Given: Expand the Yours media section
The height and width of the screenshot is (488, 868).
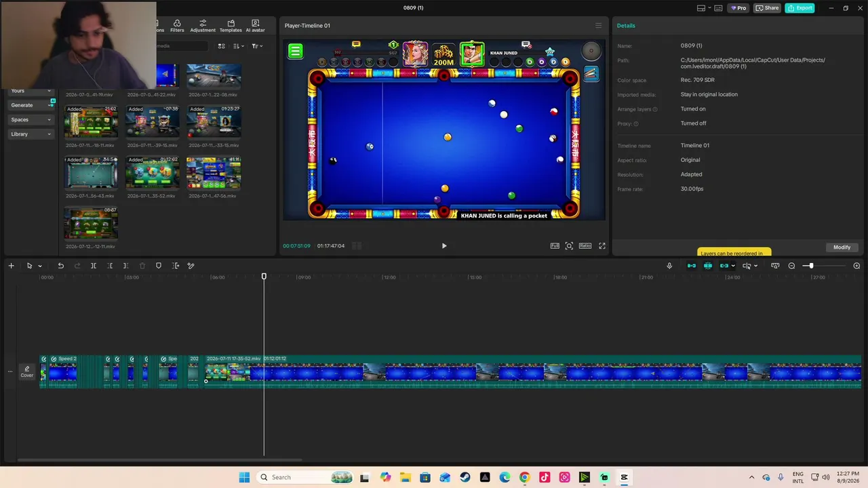Looking at the screenshot, I should coord(31,91).
